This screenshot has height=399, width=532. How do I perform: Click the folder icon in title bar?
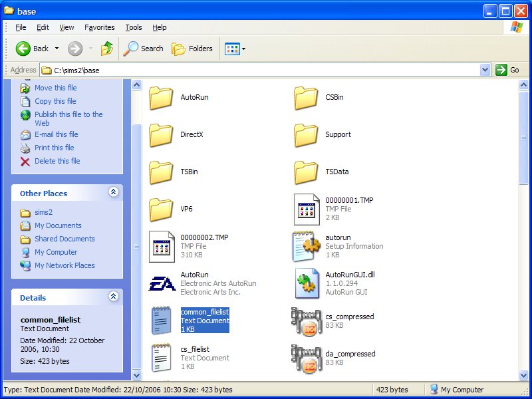point(9,11)
